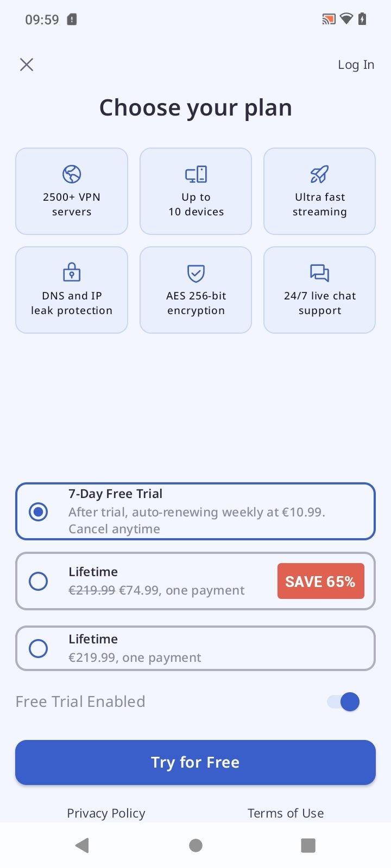Tap the Android recent apps square button

[x=308, y=845]
